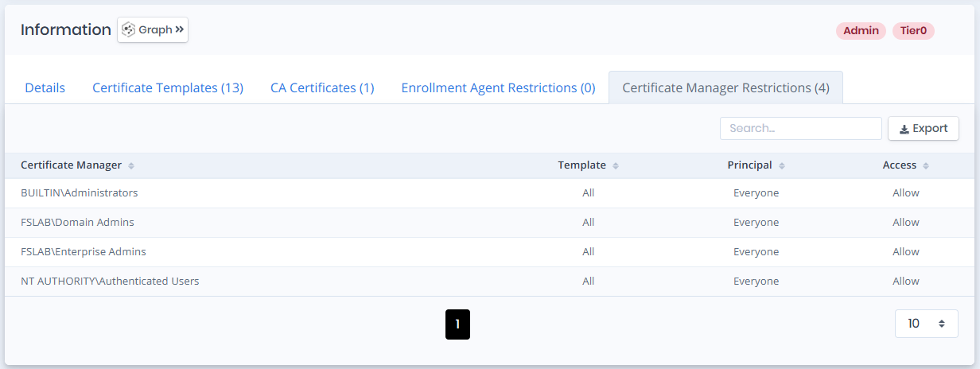Open the Graph view button

pyautogui.click(x=153, y=30)
